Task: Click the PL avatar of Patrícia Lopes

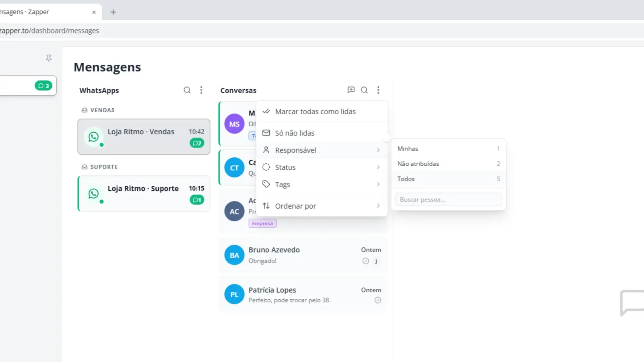Action: 234,294
